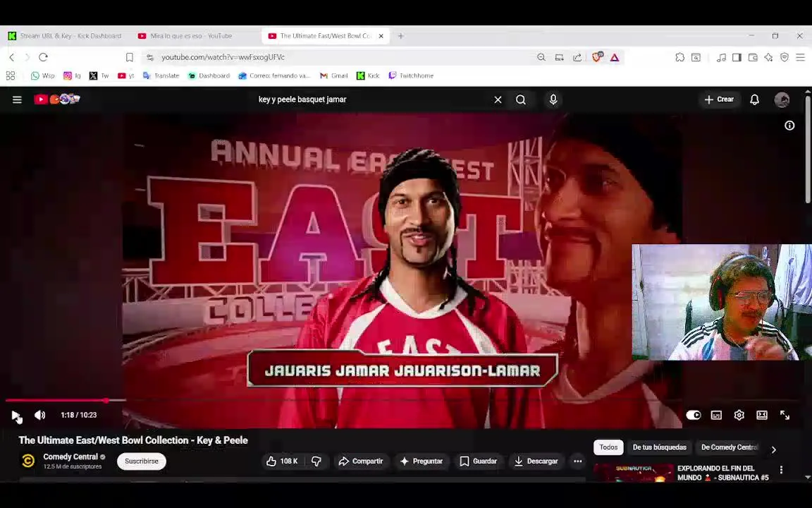Start voice search with the microphone
The height and width of the screenshot is (508, 812).
coord(553,99)
